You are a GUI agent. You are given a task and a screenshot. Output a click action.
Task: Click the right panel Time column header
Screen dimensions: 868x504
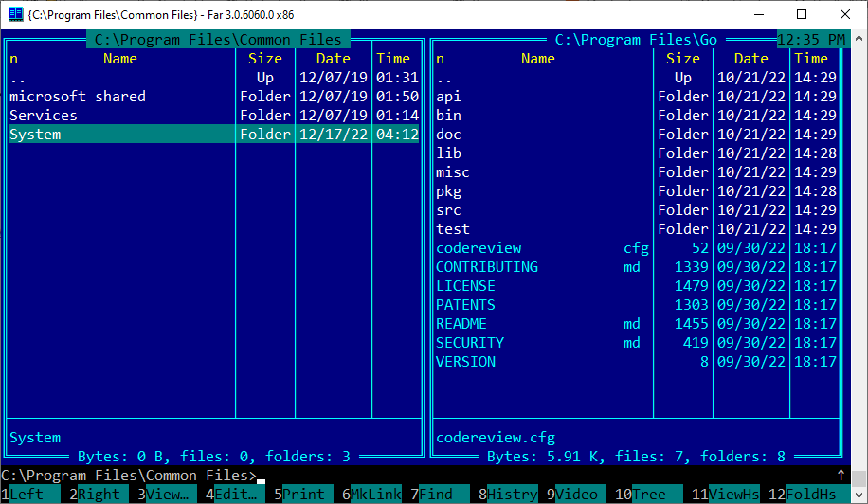(811, 59)
